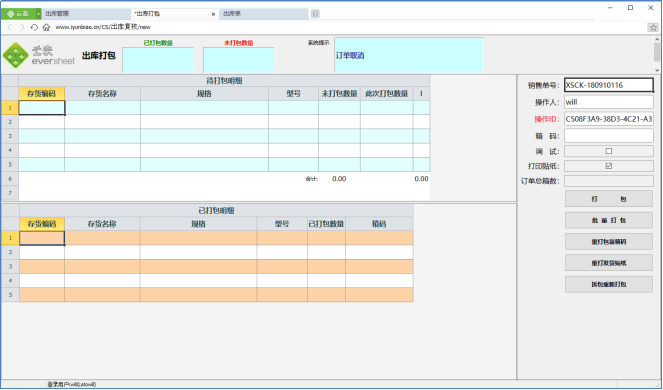
Task: Toggle the 调试 checkbox
Action: click(608, 151)
